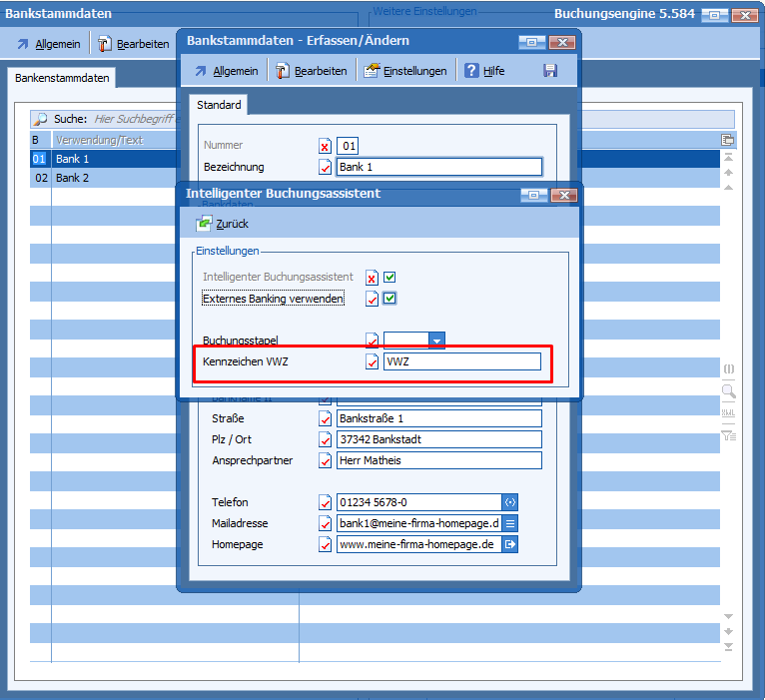Switch to the Bankenstammdaten tab
Screen dimensions: 765x700
62,78
